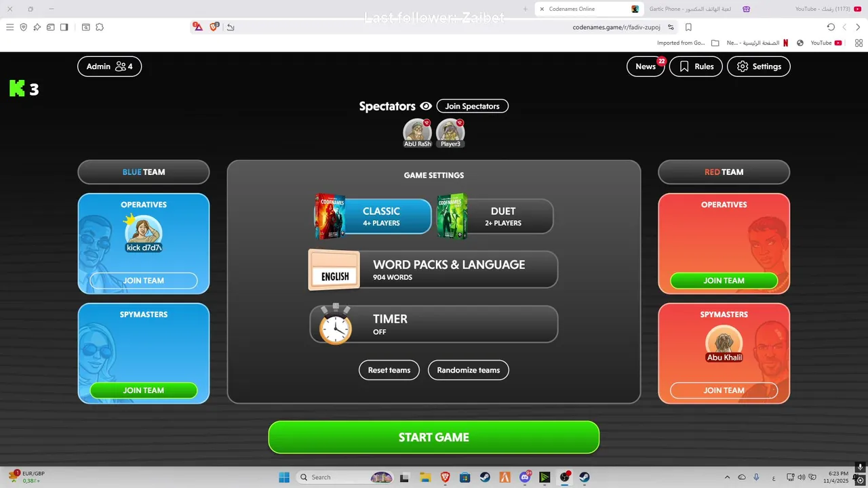Viewport: 868px width, 488px height.
Task: Open the bookmarks grid icon
Action: coord(859,43)
